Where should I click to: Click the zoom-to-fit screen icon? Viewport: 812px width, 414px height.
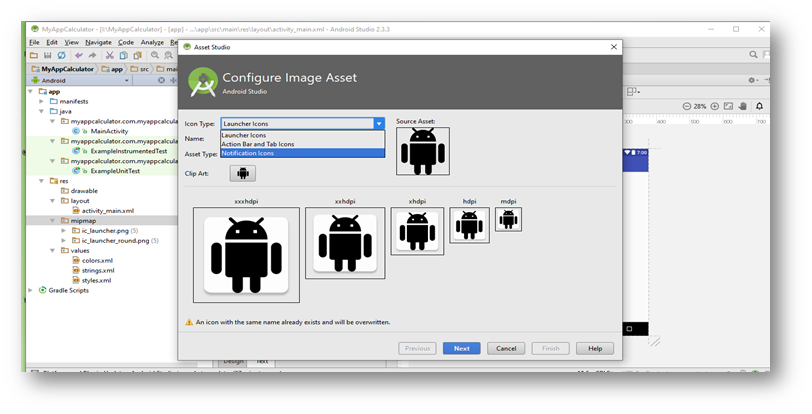(x=729, y=106)
